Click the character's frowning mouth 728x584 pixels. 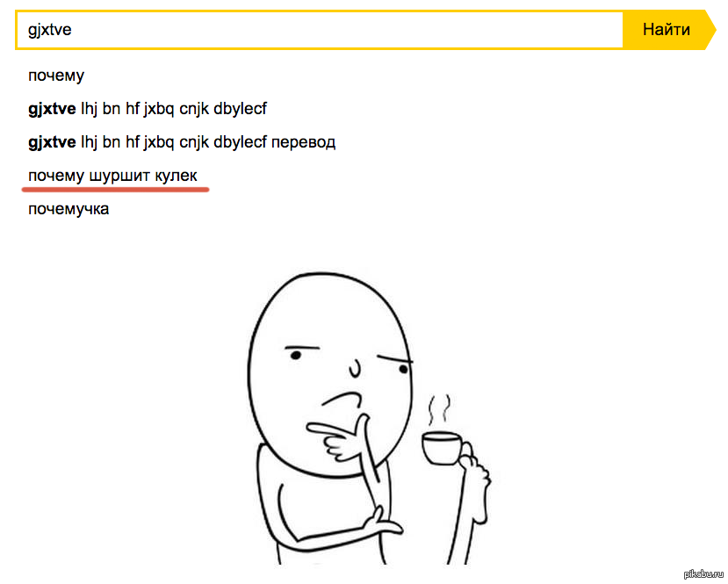(342, 400)
